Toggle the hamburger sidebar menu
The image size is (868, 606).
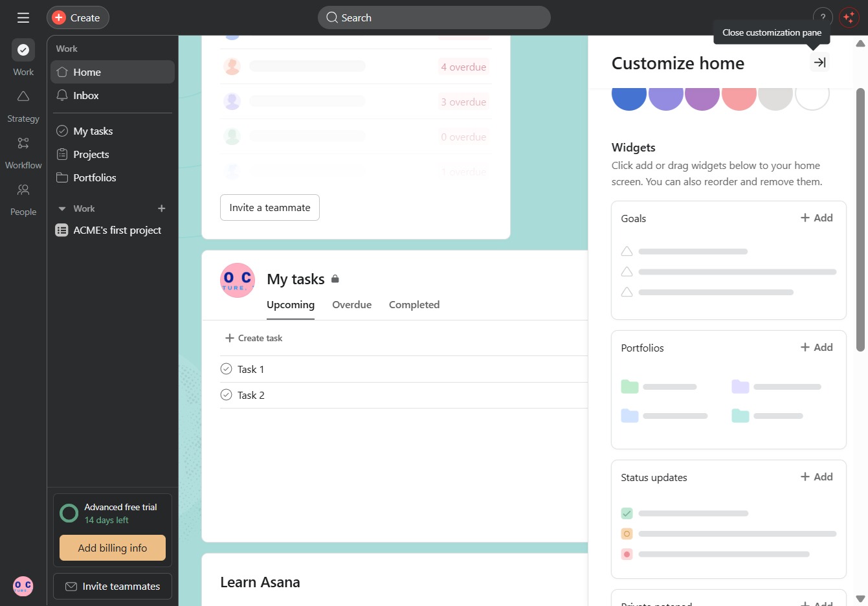(23, 17)
